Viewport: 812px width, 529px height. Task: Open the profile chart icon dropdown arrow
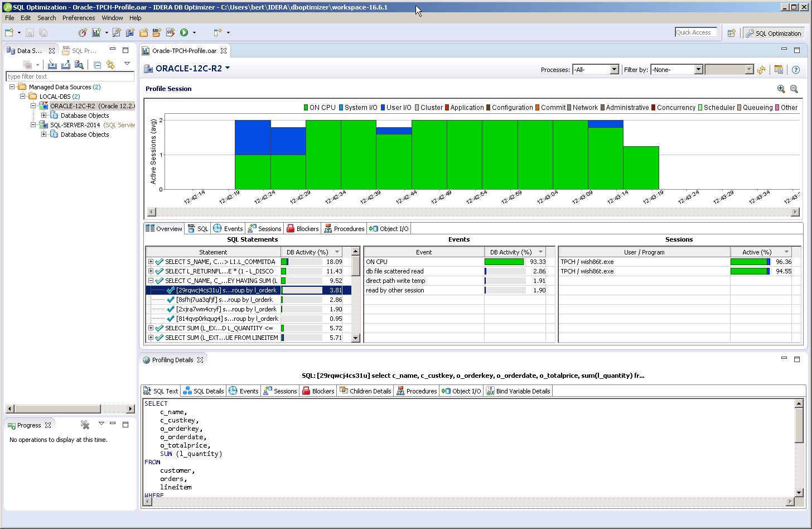coord(106,33)
